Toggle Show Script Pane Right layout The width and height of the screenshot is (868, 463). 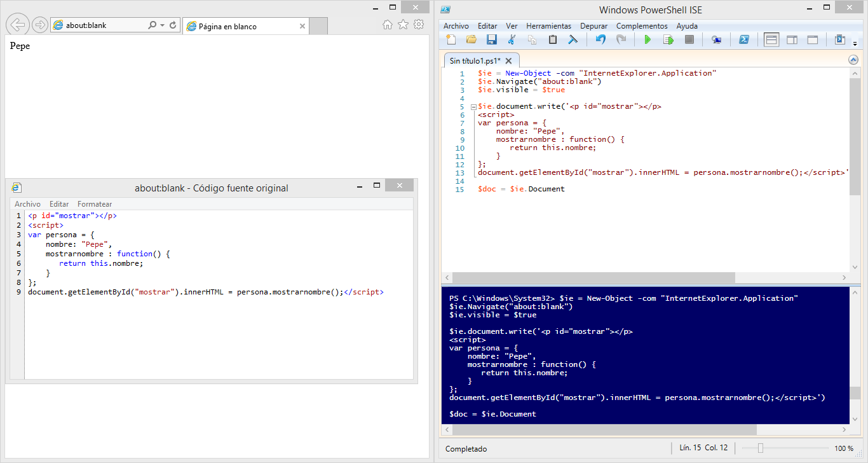point(792,40)
